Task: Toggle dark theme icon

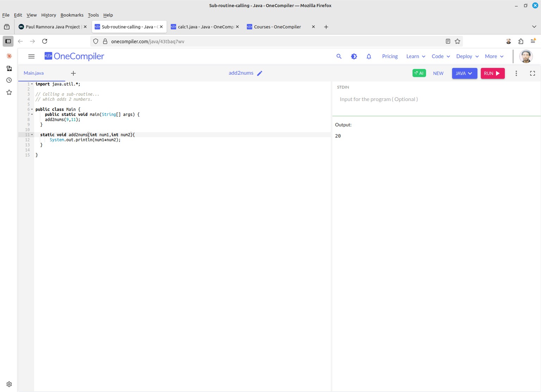Action: tap(354, 56)
